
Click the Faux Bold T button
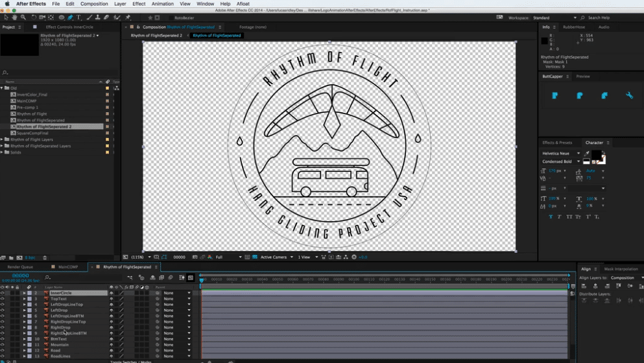tap(551, 217)
